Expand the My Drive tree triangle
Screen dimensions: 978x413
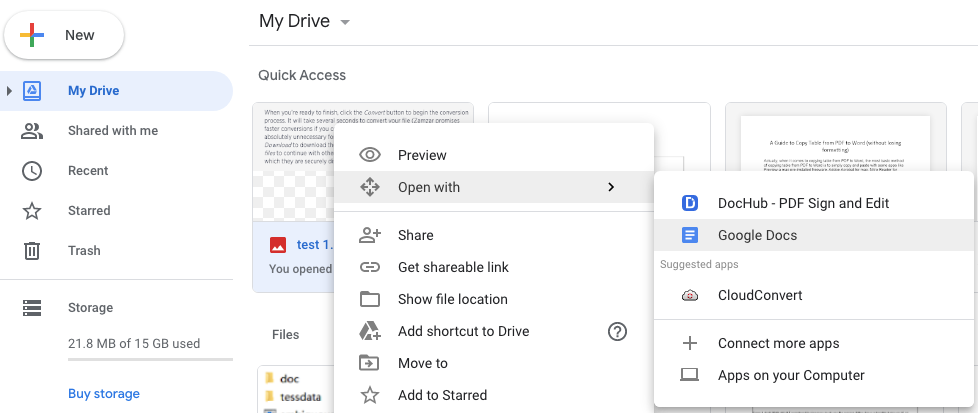tap(9, 91)
